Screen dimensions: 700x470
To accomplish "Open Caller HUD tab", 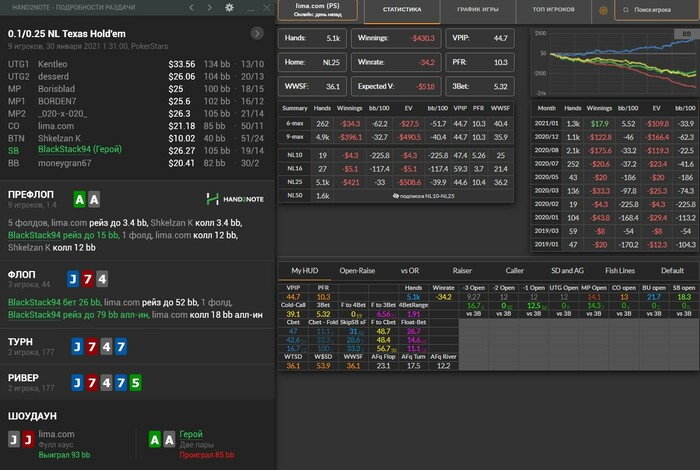I will coord(514,270).
